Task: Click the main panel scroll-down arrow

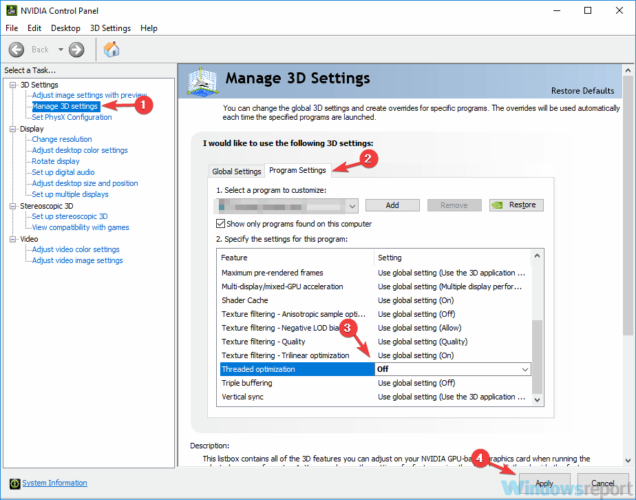Action: (x=628, y=461)
